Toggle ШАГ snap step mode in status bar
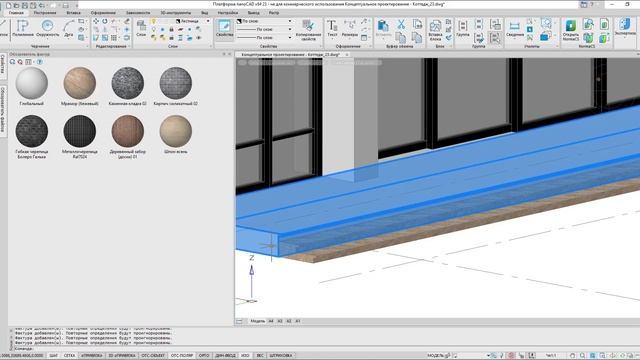This screenshot has height=360, width=640. [53, 356]
